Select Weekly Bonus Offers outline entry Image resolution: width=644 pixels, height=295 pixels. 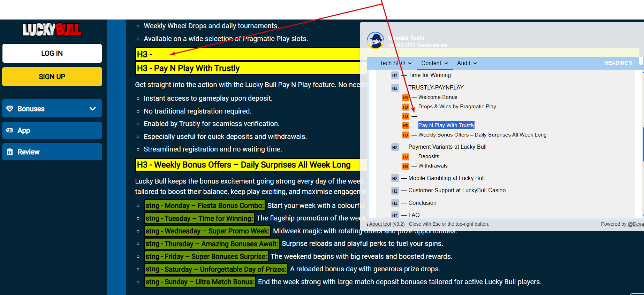(x=482, y=135)
